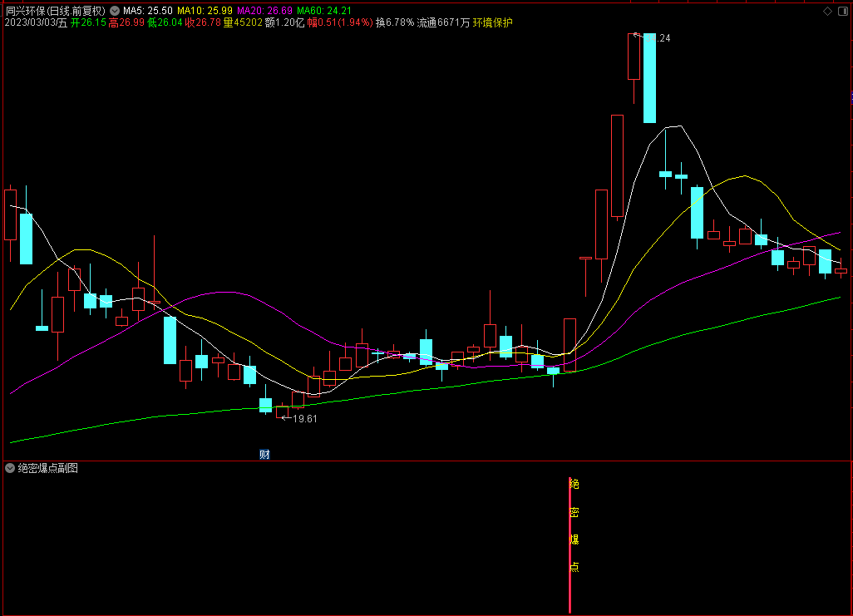The image size is (853, 616).
Task: Click the turnover rate 换6.78%
Action: pyautogui.click(x=395, y=22)
